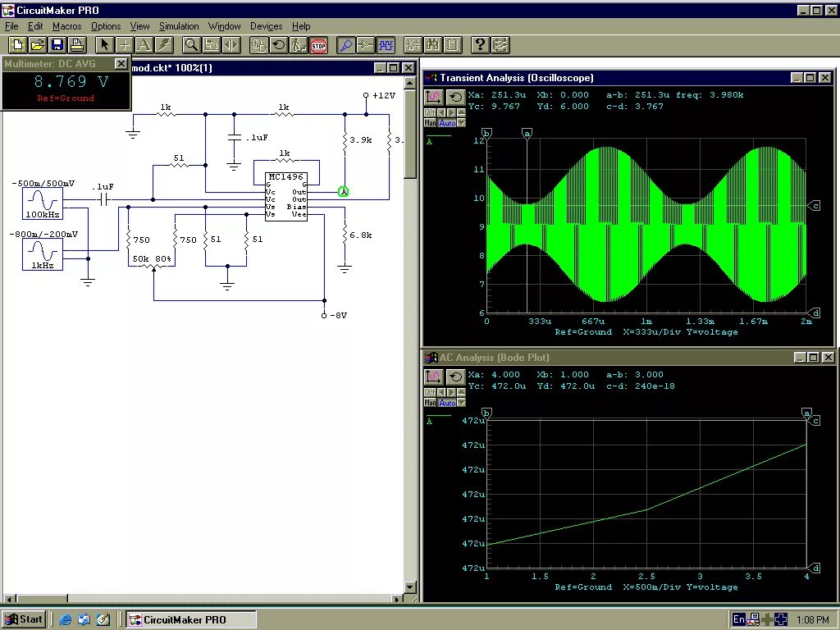Select the Text 'A' tool
The width and height of the screenshot is (840, 630).
(x=144, y=45)
